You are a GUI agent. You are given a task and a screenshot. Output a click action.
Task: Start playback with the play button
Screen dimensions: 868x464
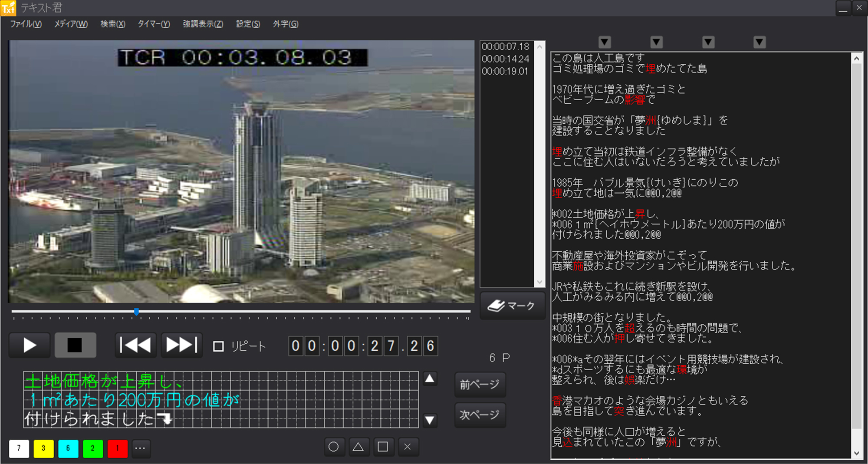[x=30, y=346]
